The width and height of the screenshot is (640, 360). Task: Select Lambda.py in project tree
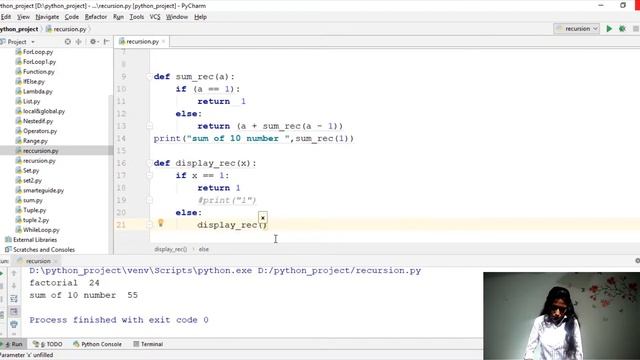click(x=34, y=91)
